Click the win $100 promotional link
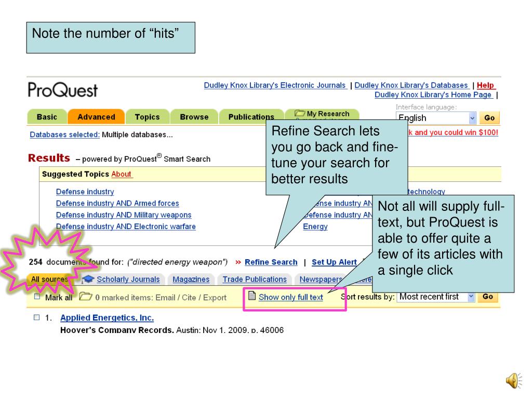This screenshot has width=532, height=399. (x=454, y=132)
